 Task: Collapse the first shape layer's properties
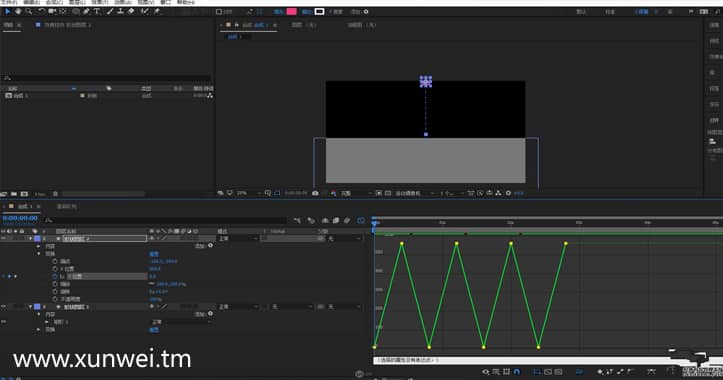(31, 238)
